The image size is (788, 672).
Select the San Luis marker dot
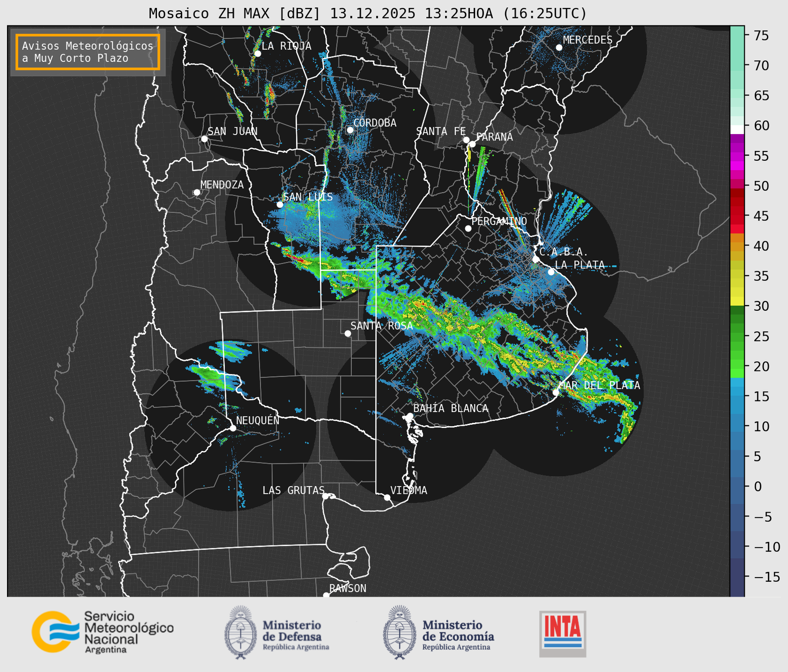(x=279, y=205)
